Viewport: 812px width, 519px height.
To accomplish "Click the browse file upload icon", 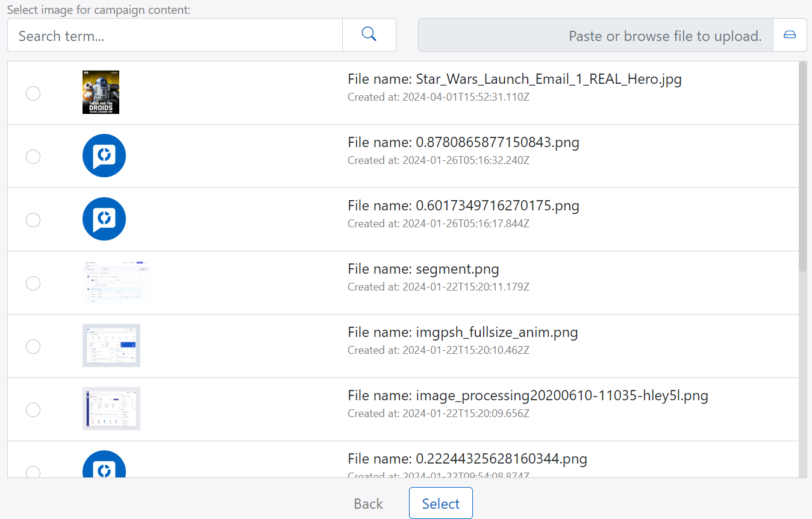I will pos(789,35).
